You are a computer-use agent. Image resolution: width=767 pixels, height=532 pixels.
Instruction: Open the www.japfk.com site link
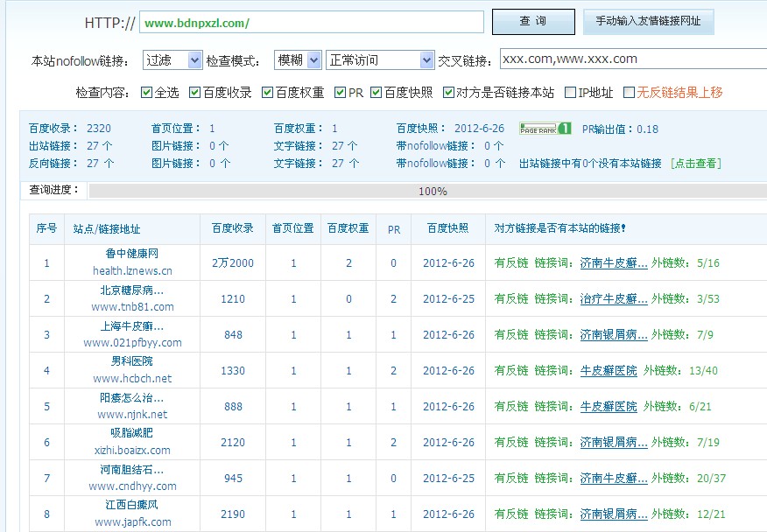tap(132, 522)
